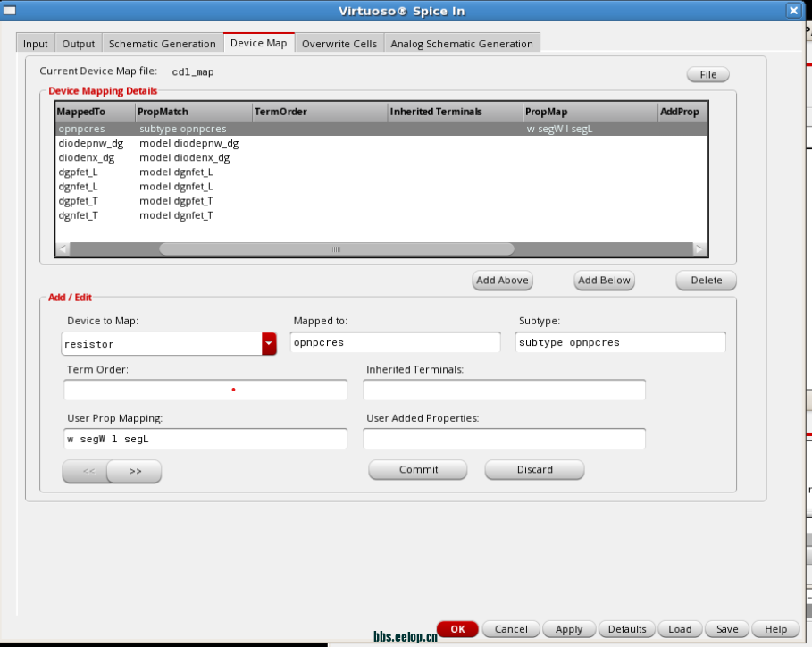Click the Save button

727,629
